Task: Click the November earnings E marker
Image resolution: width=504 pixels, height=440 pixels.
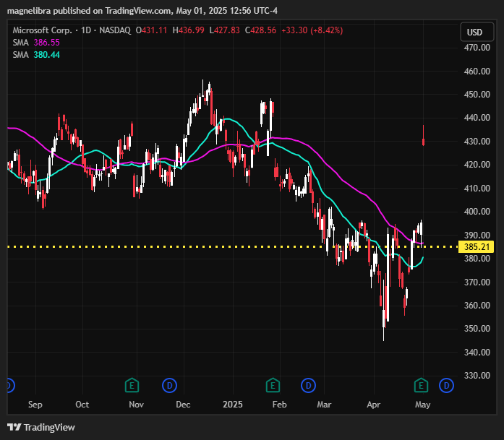Action: tap(132, 385)
